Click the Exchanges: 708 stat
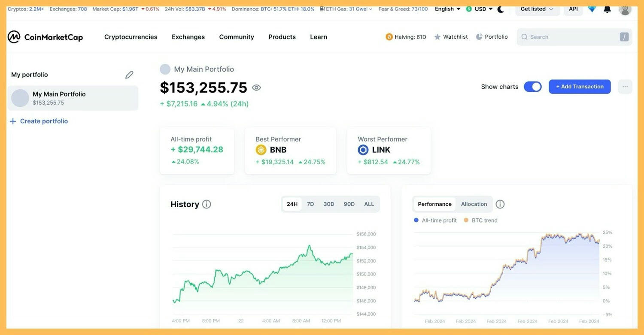The width and height of the screenshot is (644, 335). click(x=68, y=9)
